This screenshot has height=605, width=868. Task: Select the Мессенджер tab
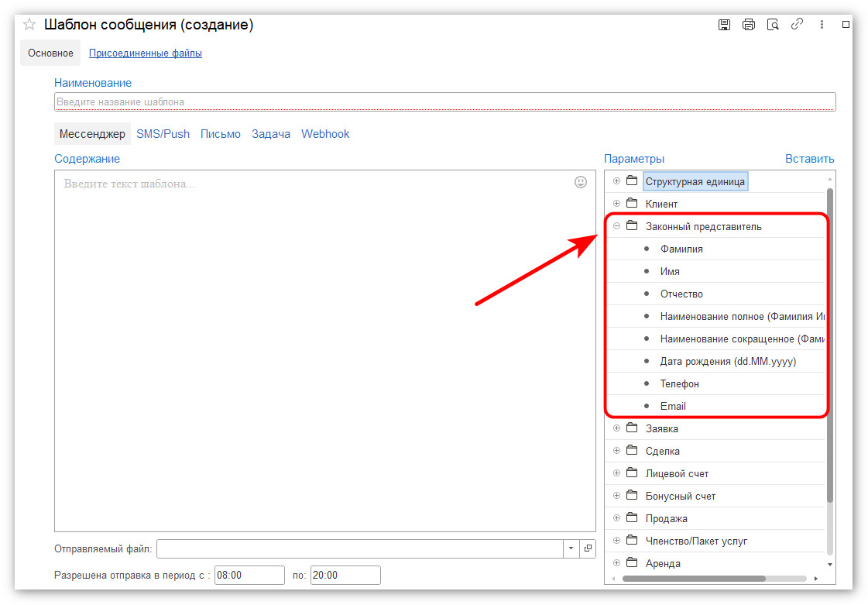click(x=92, y=134)
